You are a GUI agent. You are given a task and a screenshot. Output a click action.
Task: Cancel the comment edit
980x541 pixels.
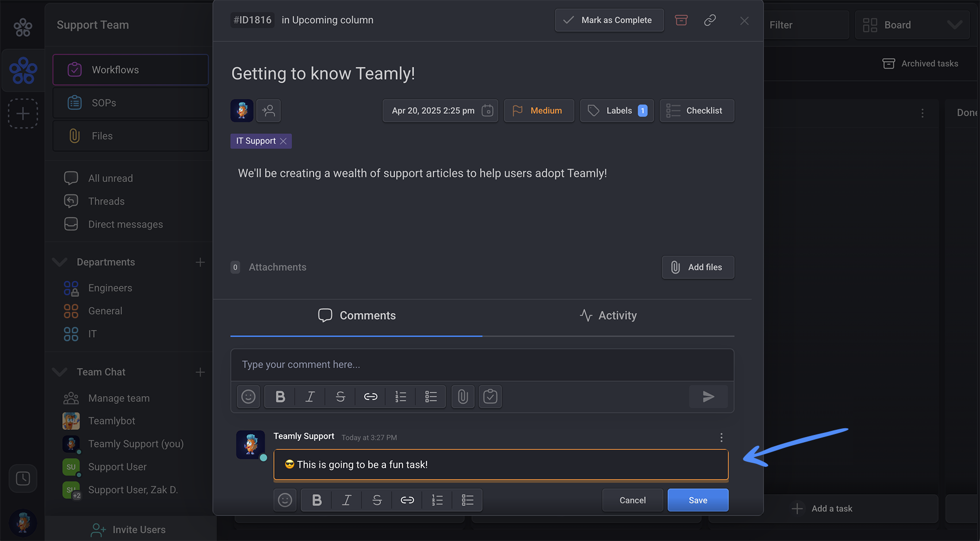[x=633, y=500]
